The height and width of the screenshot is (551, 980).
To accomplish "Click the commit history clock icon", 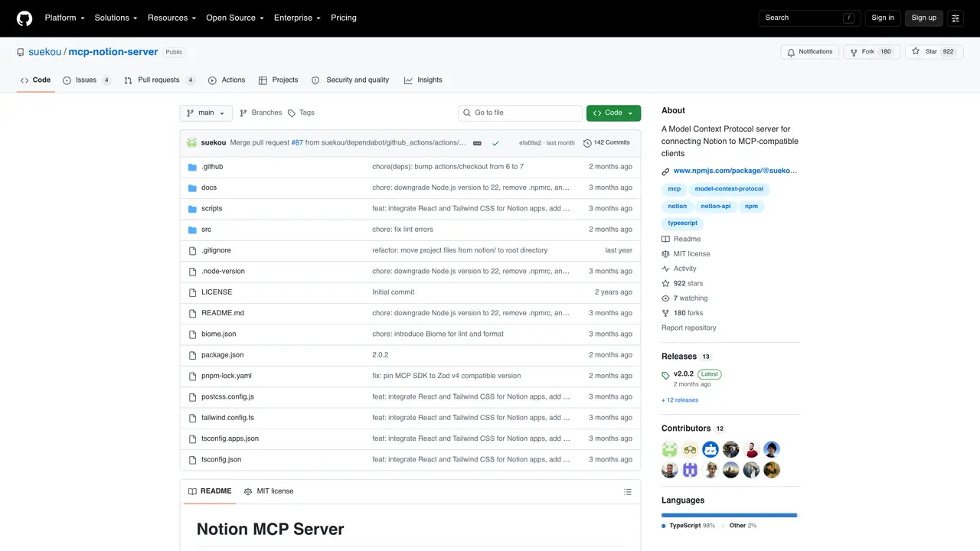I will pyautogui.click(x=587, y=143).
